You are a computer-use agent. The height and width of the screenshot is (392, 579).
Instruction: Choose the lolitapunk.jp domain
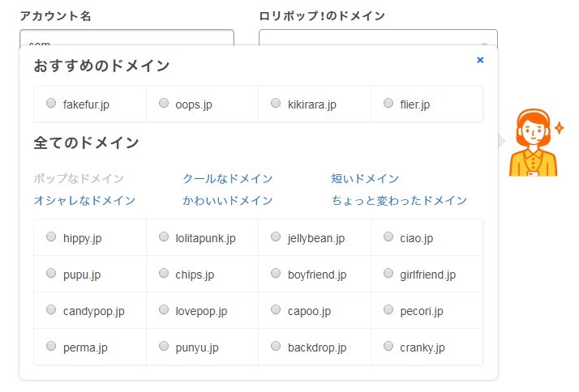164,237
